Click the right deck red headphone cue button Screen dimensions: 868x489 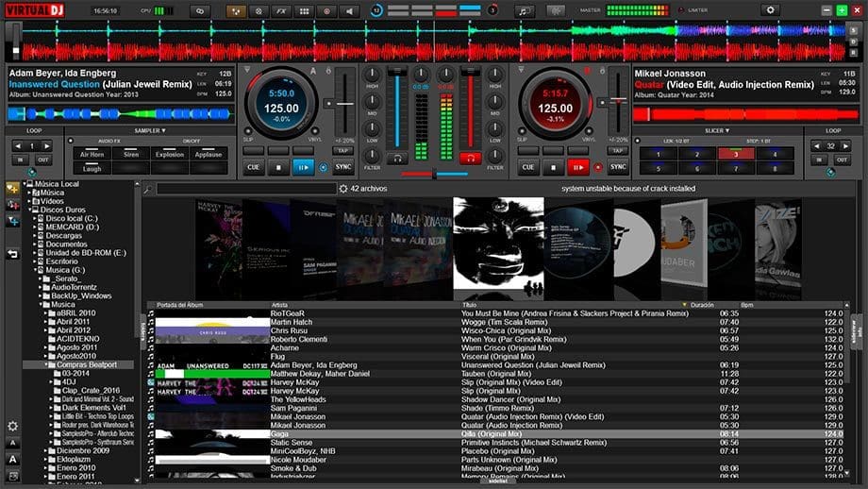[471, 159]
